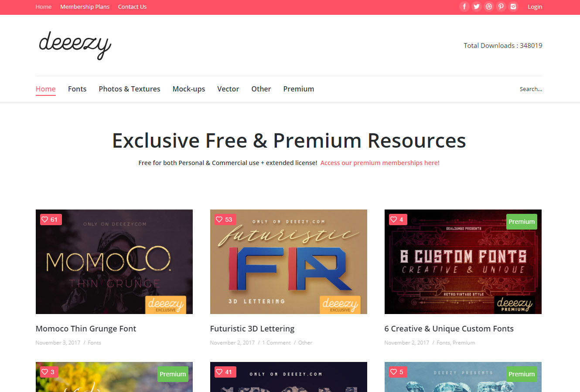Image resolution: width=580 pixels, height=392 pixels.
Task: Open the Dribbble social icon
Action: [489, 7]
